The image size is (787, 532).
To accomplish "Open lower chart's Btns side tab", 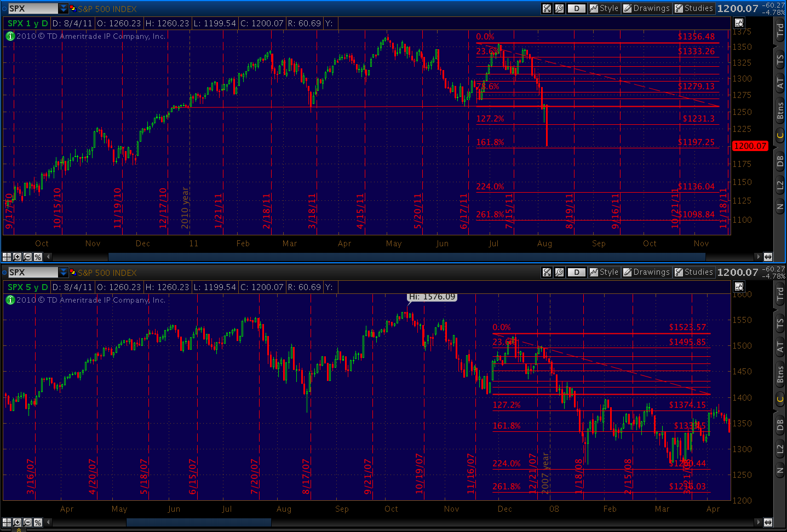I will [780, 374].
